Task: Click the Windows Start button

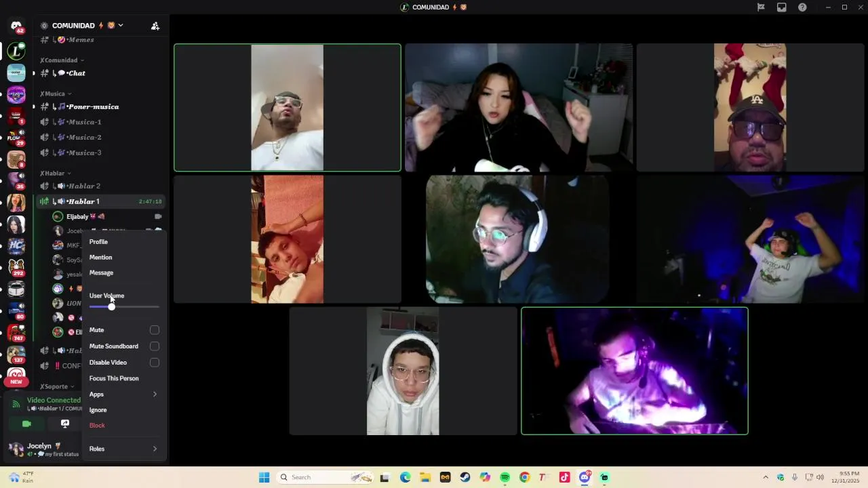Action: [x=264, y=477]
